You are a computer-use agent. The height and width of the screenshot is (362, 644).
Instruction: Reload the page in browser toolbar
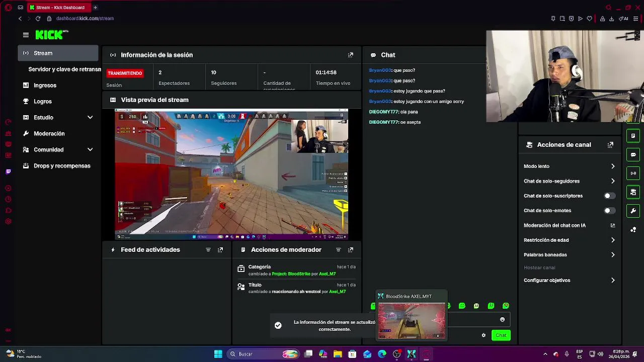[38, 19]
